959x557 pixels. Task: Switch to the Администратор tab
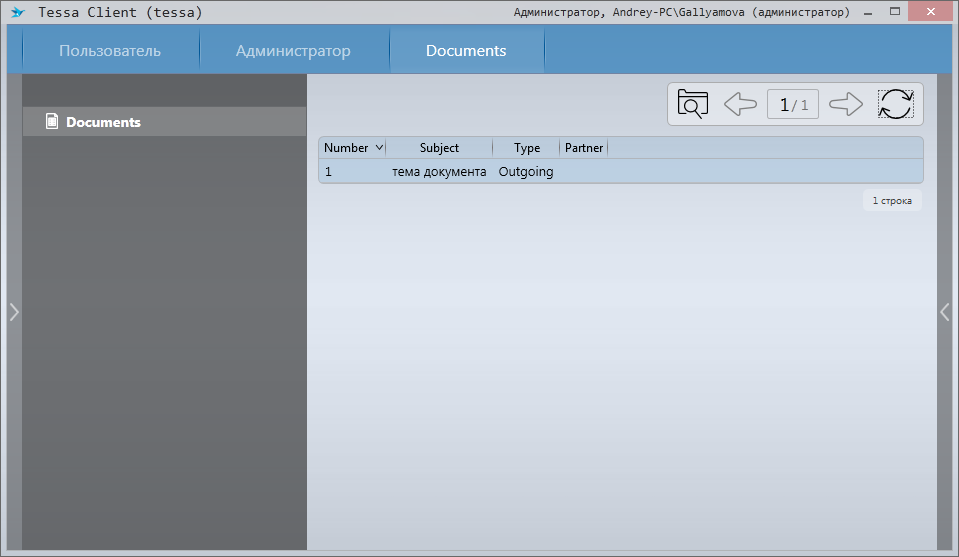[x=293, y=51]
